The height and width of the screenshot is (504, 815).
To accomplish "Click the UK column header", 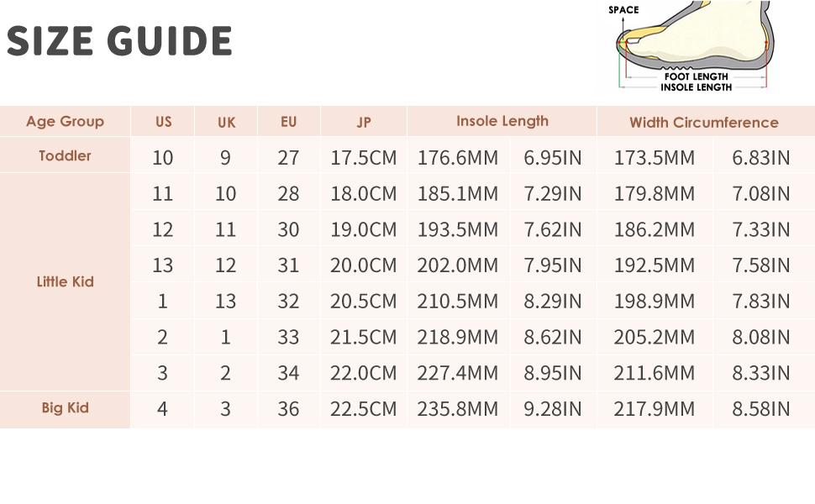I will pyautogui.click(x=226, y=122).
